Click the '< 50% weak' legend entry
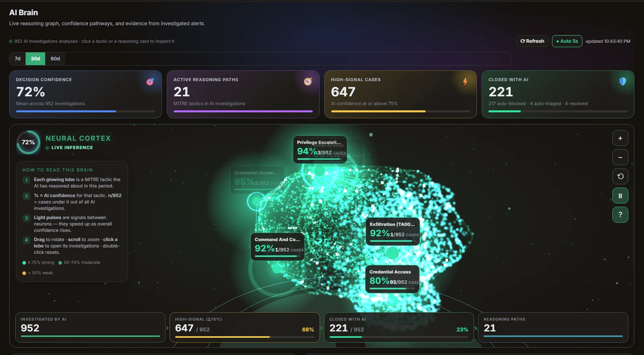Viewport: 644px width, 355px height. (x=37, y=273)
